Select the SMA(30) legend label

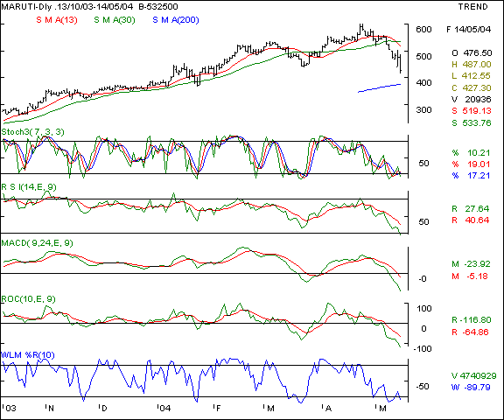click(x=115, y=20)
